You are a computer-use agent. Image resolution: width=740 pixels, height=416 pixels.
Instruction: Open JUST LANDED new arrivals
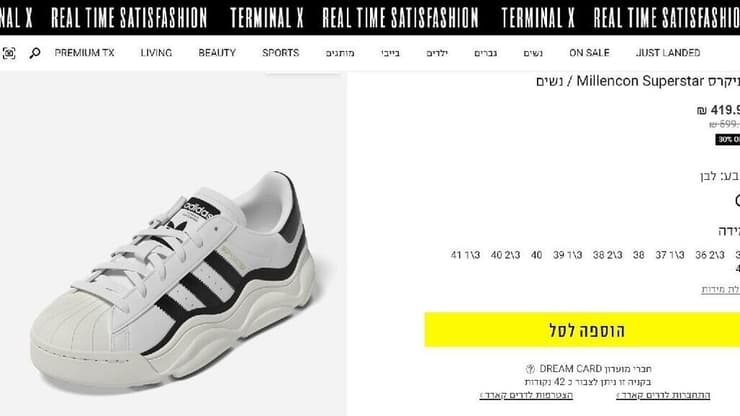pos(668,53)
